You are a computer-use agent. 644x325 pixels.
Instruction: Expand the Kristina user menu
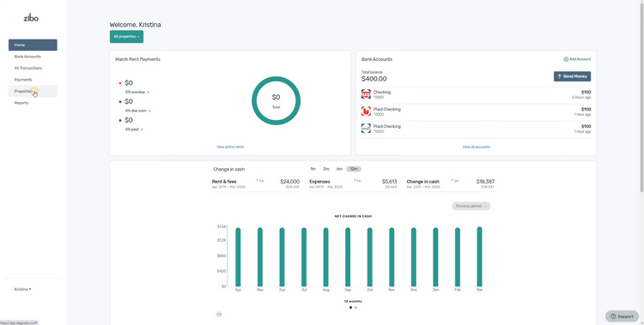point(22,289)
